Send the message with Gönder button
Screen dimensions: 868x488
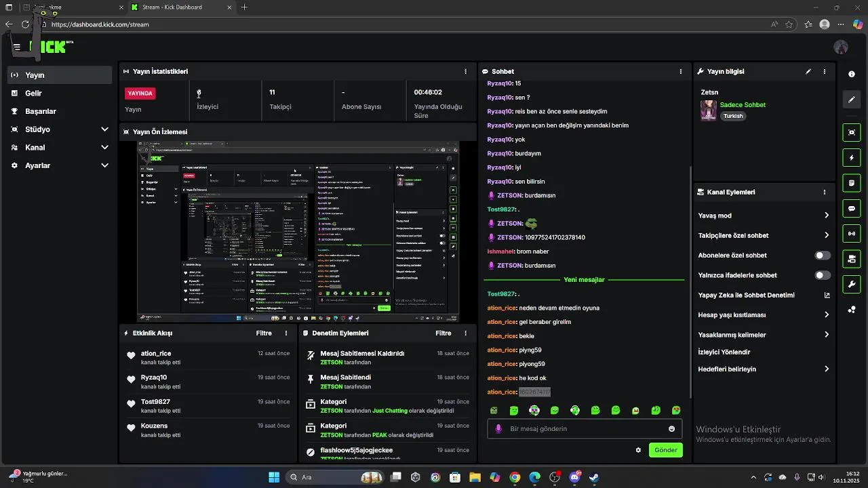pyautogui.click(x=665, y=450)
